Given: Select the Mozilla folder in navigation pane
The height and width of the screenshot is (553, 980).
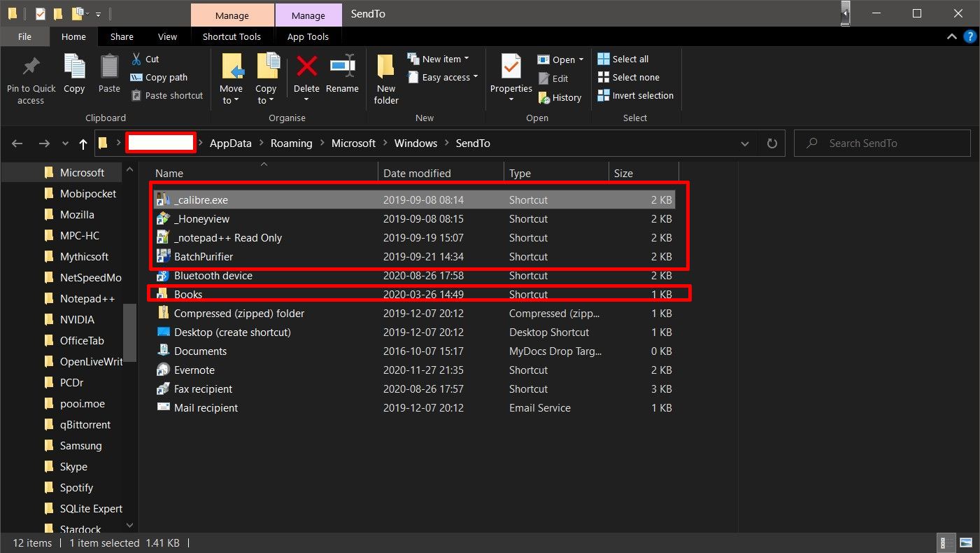Looking at the screenshot, I should click(77, 215).
